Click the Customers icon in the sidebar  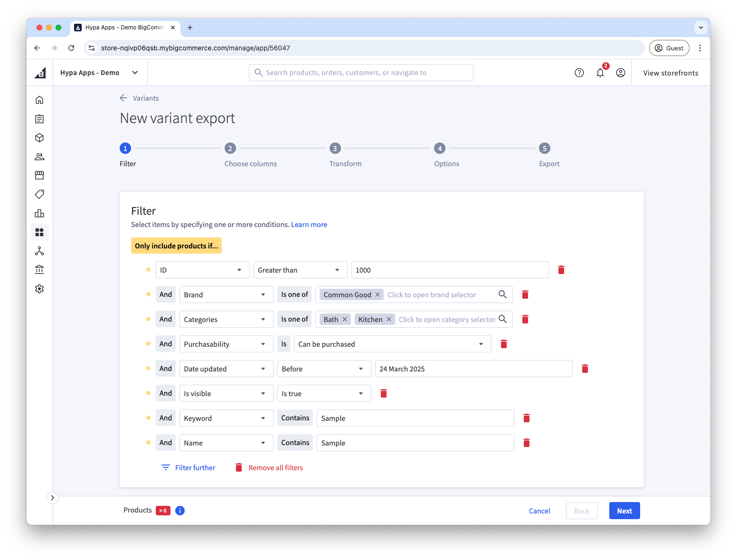point(39,157)
